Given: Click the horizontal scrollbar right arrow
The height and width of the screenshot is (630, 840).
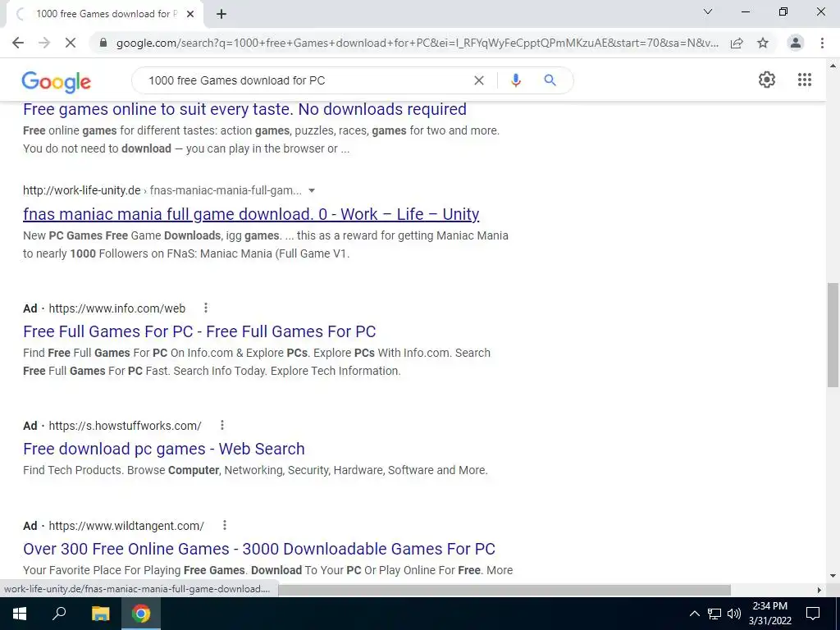Looking at the screenshot, I should pos(819,590).
